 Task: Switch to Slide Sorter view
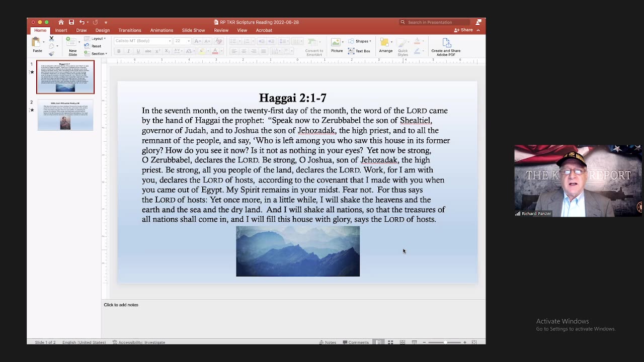tap(390, 342)
